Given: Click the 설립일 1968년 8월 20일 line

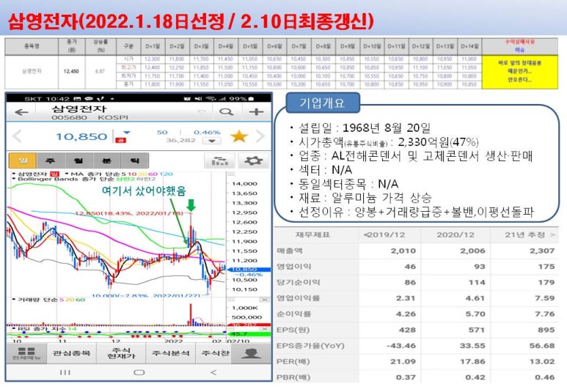Looking at the screenshot, I should [x=365, y=127].
